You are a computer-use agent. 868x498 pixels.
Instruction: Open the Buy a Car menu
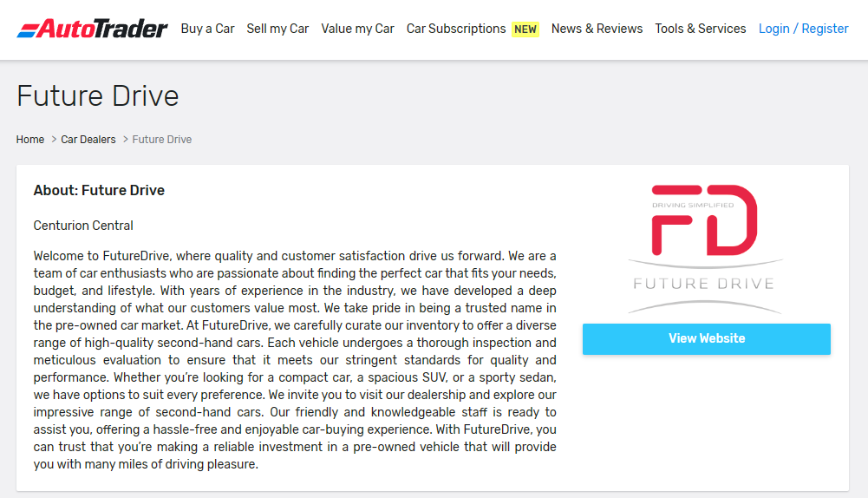(207, 29)
